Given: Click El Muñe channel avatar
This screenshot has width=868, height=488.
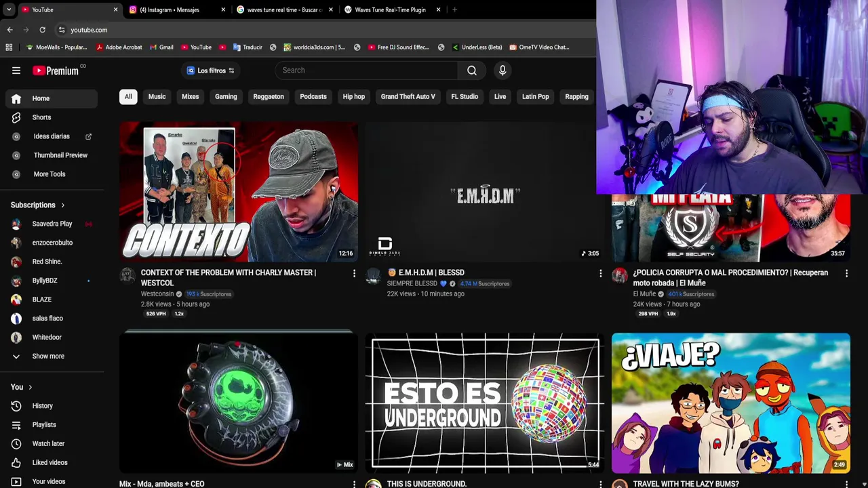Looking at the screenshot, I should point(620,275).
